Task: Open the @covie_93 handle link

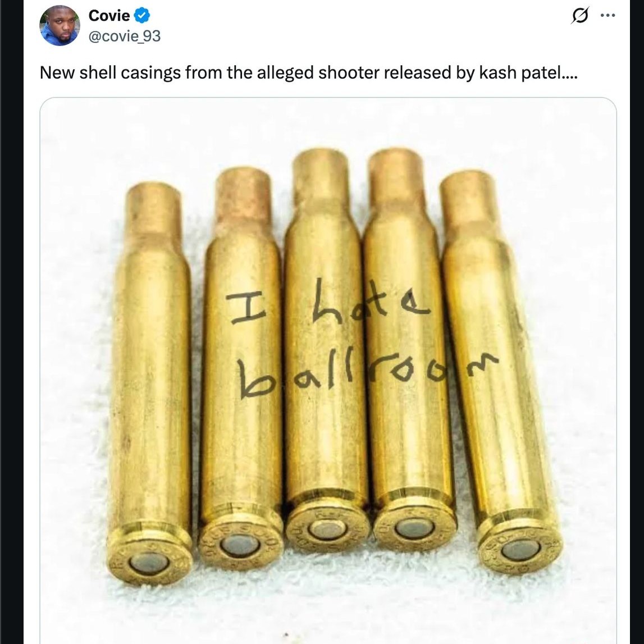Action: click(x=124, y=36)
